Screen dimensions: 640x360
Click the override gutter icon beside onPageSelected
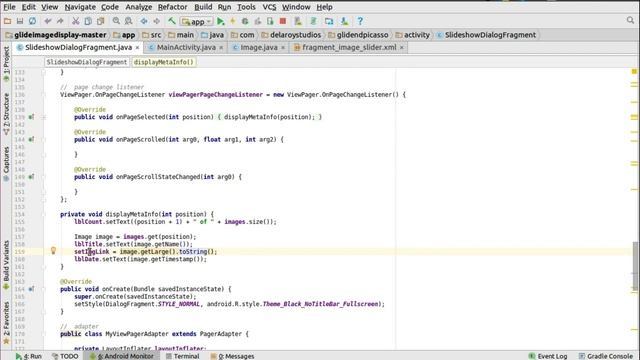(x=31, y=117)
